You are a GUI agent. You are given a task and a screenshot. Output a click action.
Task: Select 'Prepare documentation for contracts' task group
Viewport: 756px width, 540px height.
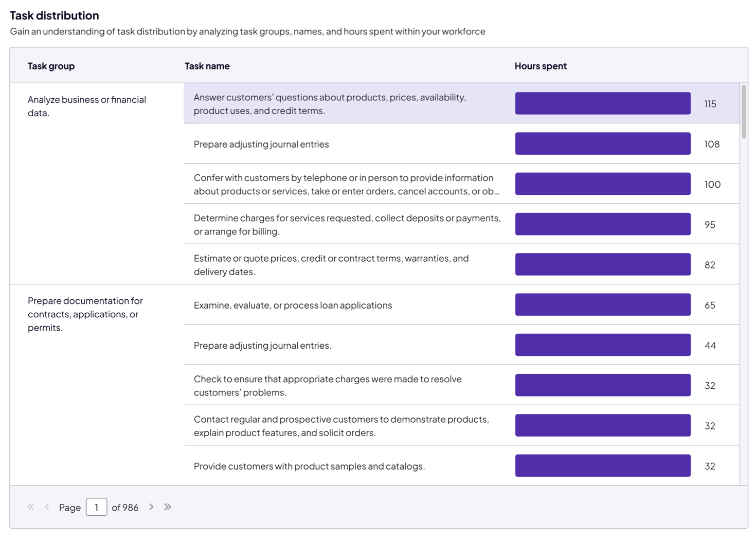[85, 314]
